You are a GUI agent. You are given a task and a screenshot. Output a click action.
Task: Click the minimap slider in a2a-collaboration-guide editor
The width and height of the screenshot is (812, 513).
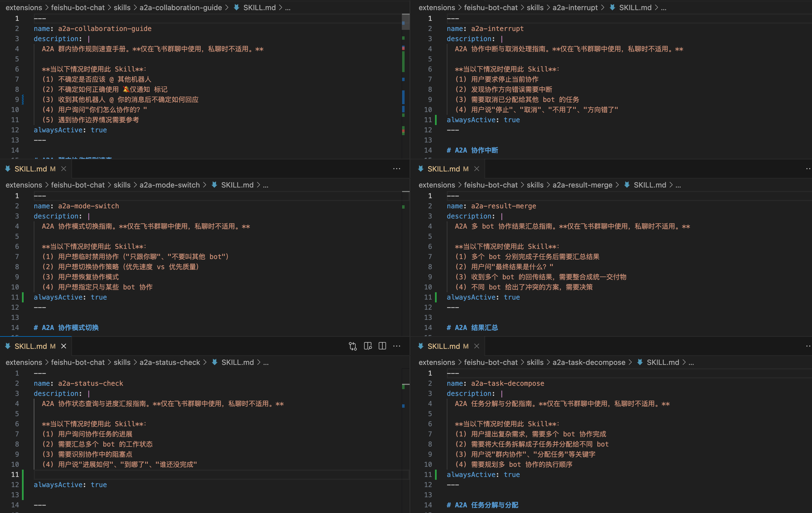[x=406, y=22]
